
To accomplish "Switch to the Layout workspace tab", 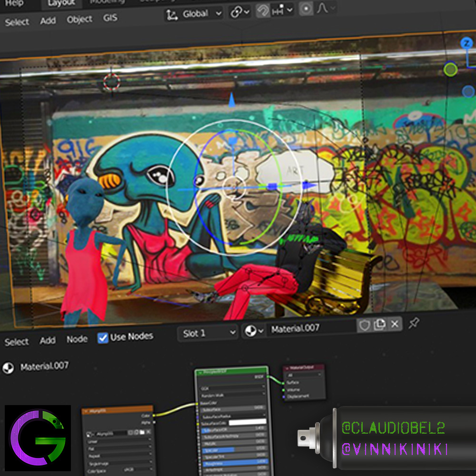I will (61, 3).
